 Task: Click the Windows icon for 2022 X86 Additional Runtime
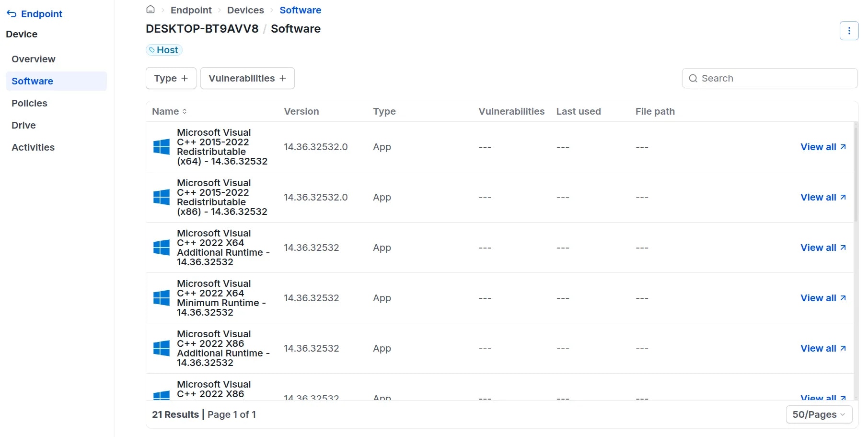click(161, 348)
